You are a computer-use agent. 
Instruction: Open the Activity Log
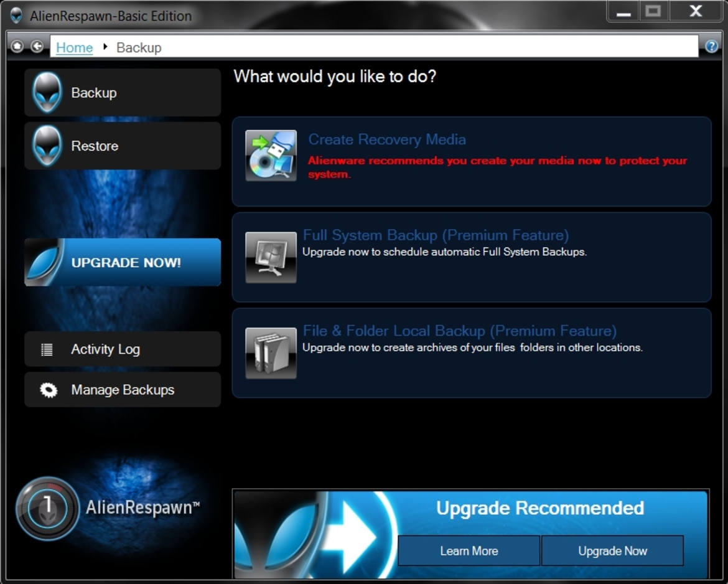tap(123, 349)
